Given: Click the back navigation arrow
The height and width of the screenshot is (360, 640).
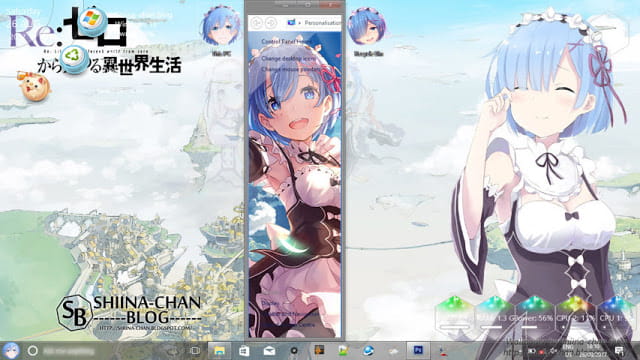Looking at the screenshot, I should (x=256, y=23).
